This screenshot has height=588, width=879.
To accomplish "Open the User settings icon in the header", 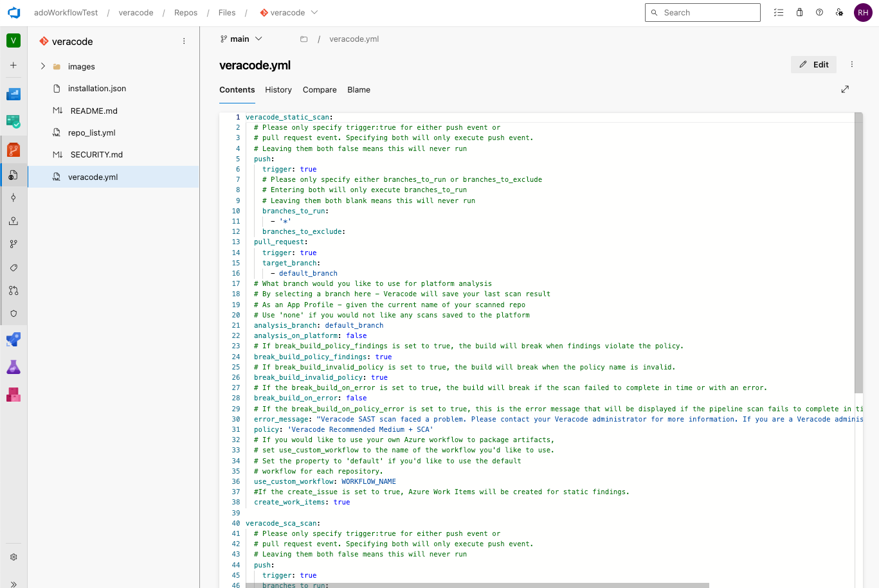I will click(839, 12).
